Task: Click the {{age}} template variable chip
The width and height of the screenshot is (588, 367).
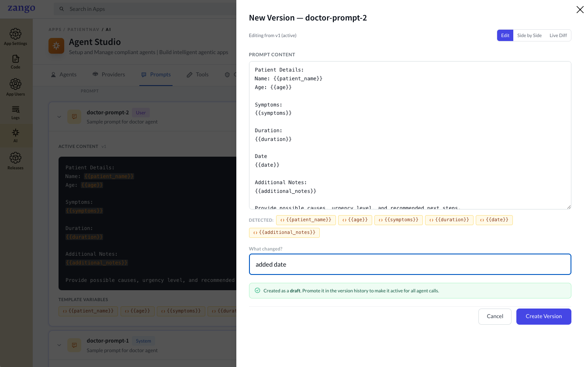Action: point(138,311)
